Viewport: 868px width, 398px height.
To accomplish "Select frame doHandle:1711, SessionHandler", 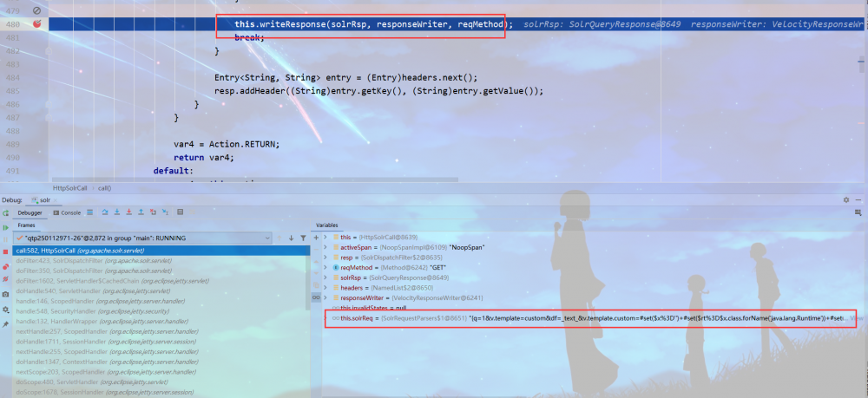I will 161,342.
